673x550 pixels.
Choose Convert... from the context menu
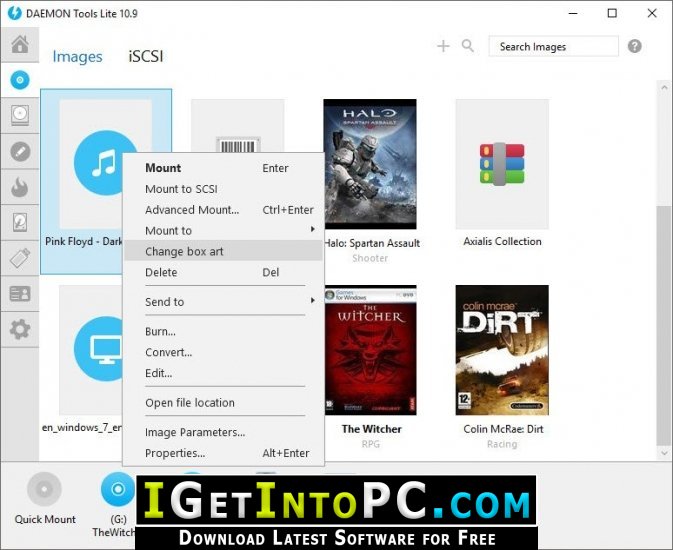(223, 352)
